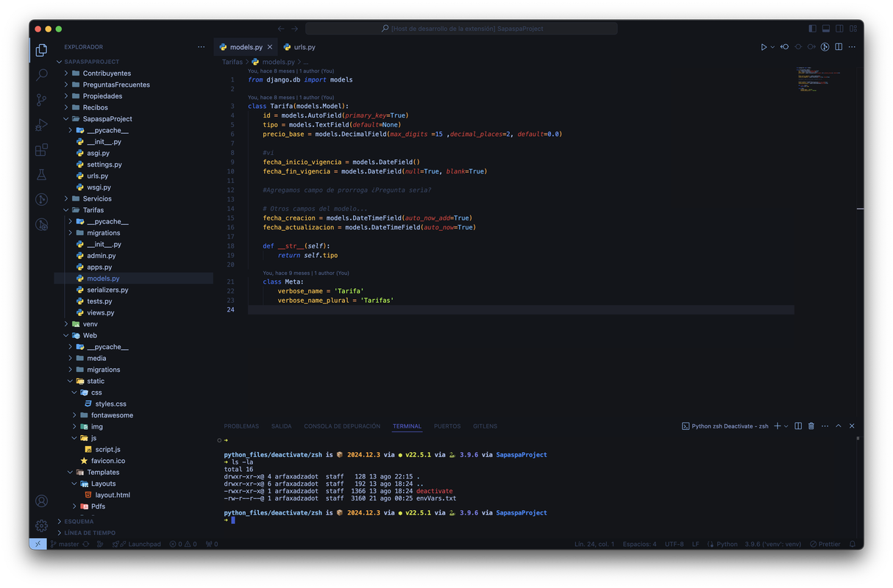This screenshot has width=893, height=588.
Task: Click the editor minimap
Action: click(x=825, y=79)
